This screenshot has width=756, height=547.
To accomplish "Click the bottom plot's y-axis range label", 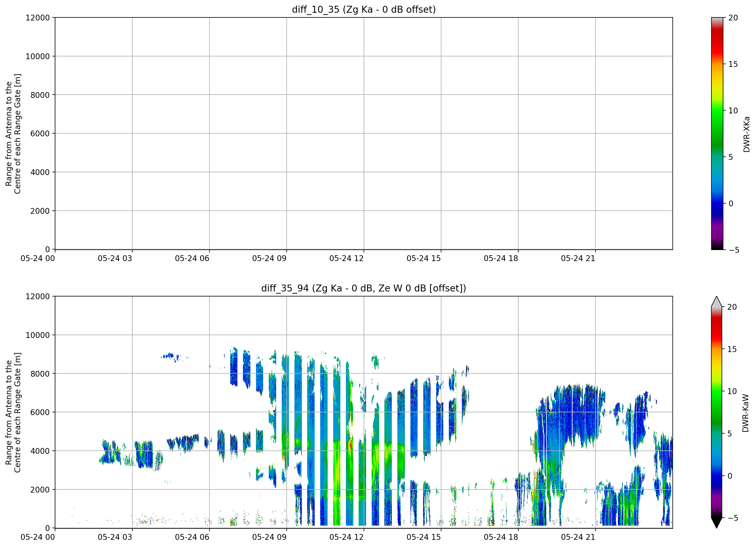I will pyautogui.click(x=13, y=412).
